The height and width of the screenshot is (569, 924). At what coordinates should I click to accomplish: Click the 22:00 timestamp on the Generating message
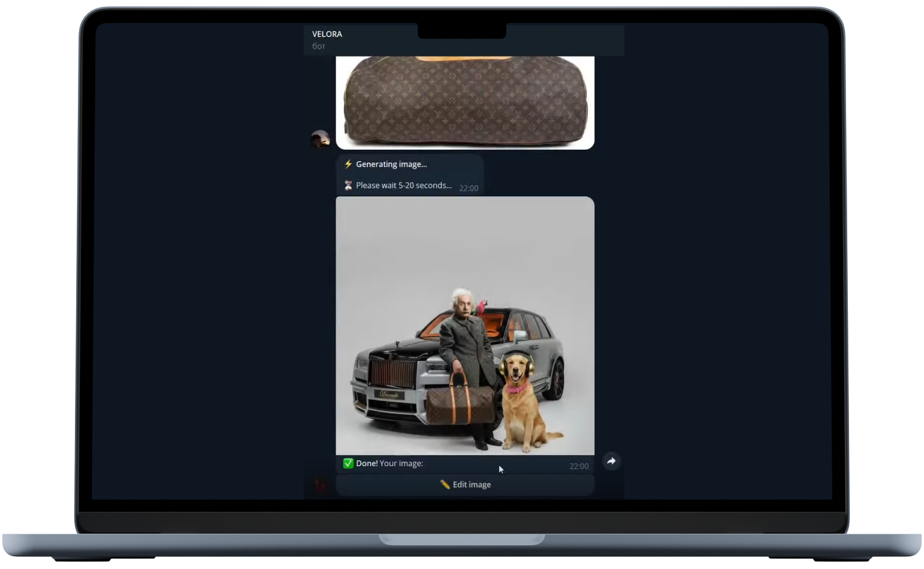pyautogui.click(x=468, y=188)
